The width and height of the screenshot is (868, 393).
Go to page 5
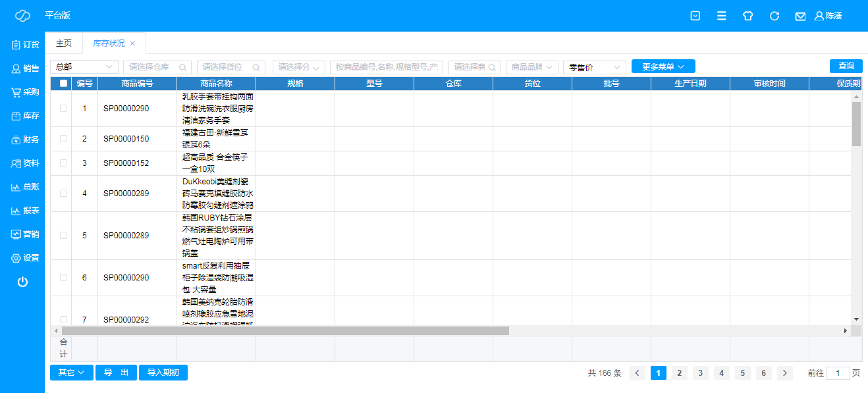[x=743, y=373]
